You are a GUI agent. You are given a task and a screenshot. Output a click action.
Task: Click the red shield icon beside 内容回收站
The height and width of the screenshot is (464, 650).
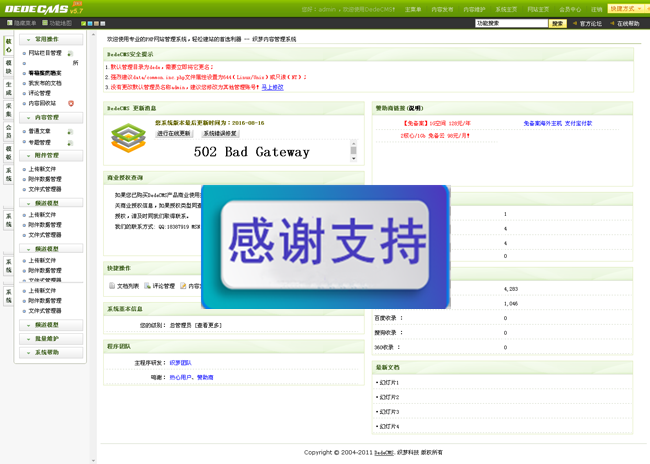(x=71, y=103)
